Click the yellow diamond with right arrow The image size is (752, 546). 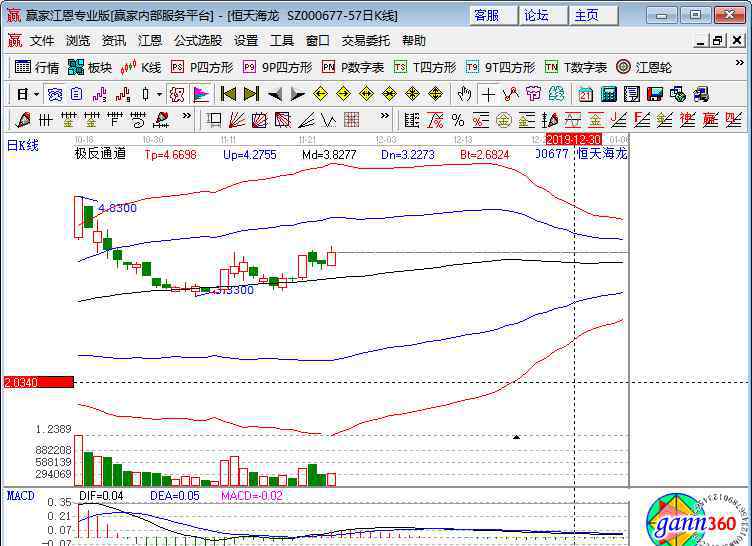click(x=343, y=94)
